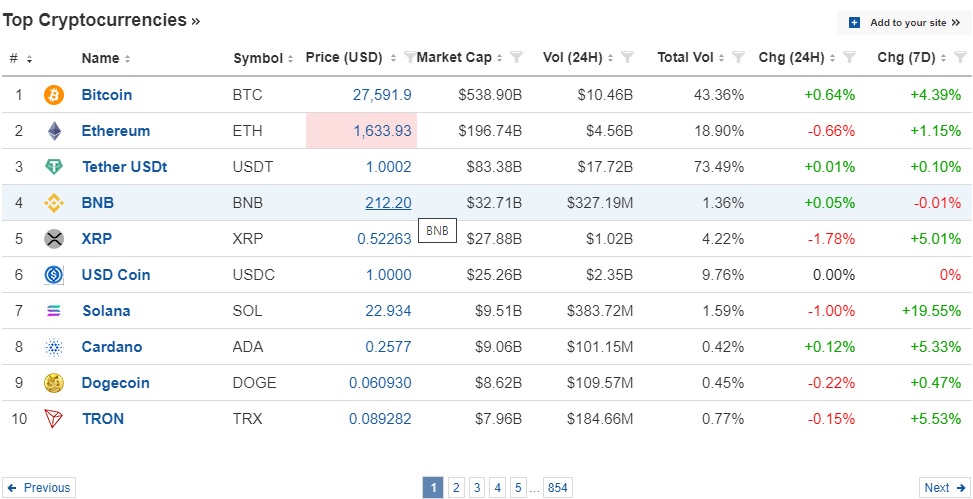This screenshot has height=499, width=973.
Task: Click the XRP logo icon
Action: [x=54, y=239]
